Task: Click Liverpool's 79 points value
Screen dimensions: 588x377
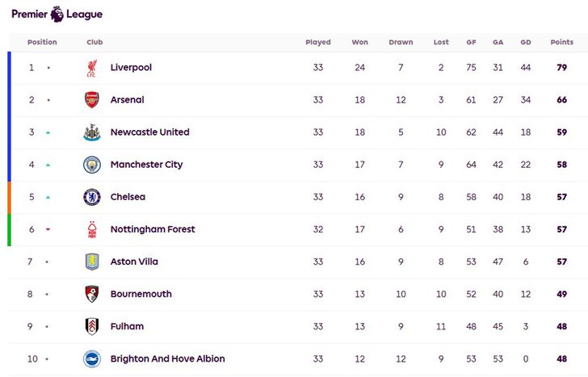Action: tap(562, 68)
